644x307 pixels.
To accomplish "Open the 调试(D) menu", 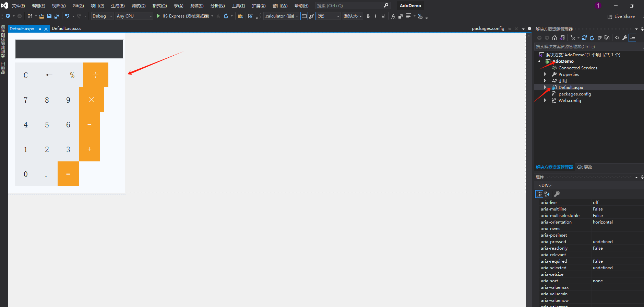I will tap(139, 5).
